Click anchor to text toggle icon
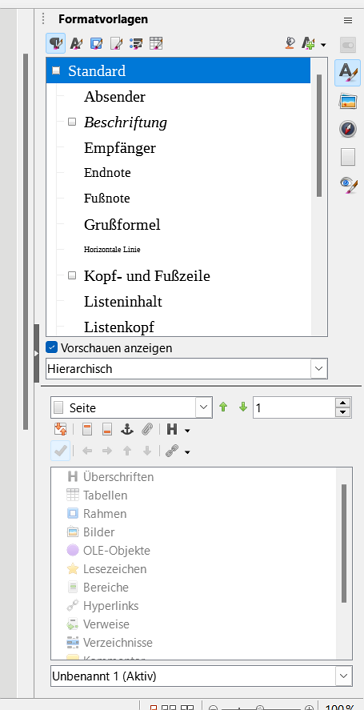 click(127, 429)
